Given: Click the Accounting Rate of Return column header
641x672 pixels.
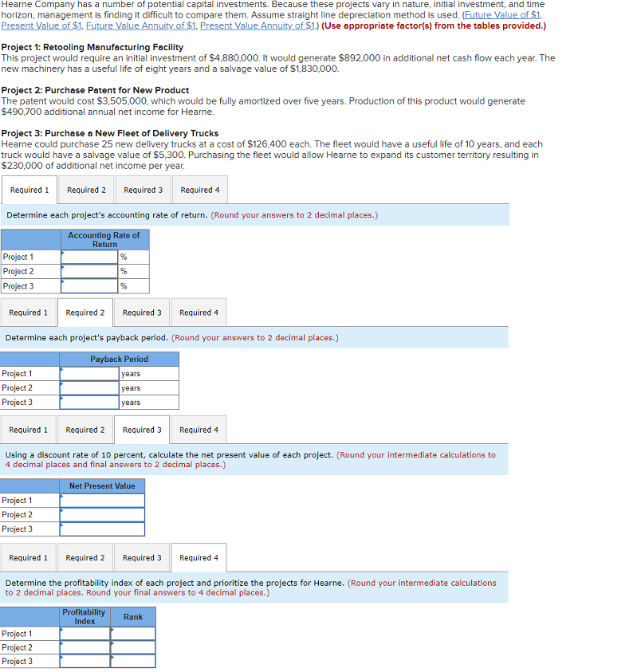Looking at the screenshot, I should [x=104, y=240].
